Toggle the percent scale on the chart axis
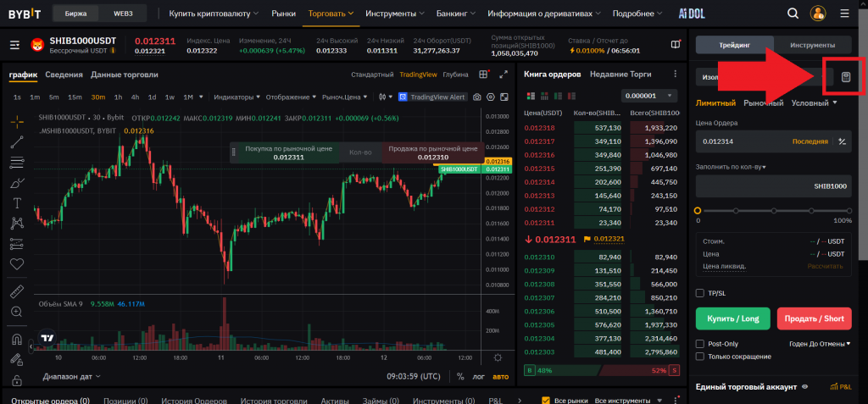 [460, 376]
